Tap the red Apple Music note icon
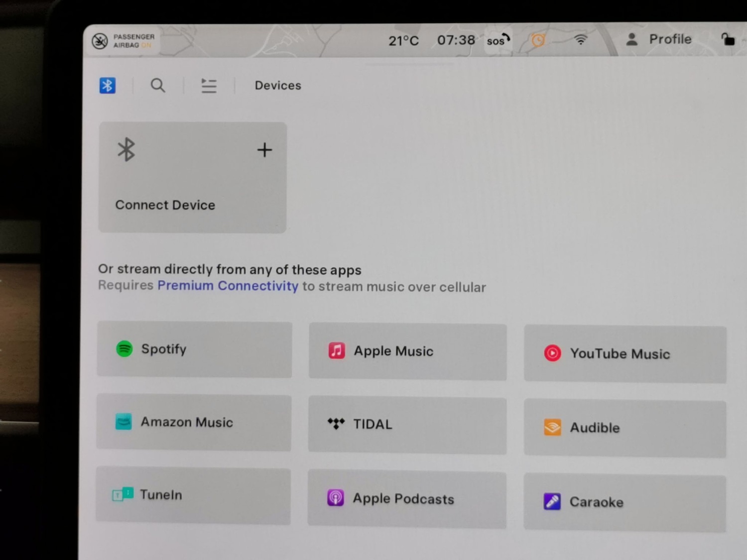 (337, 350)
